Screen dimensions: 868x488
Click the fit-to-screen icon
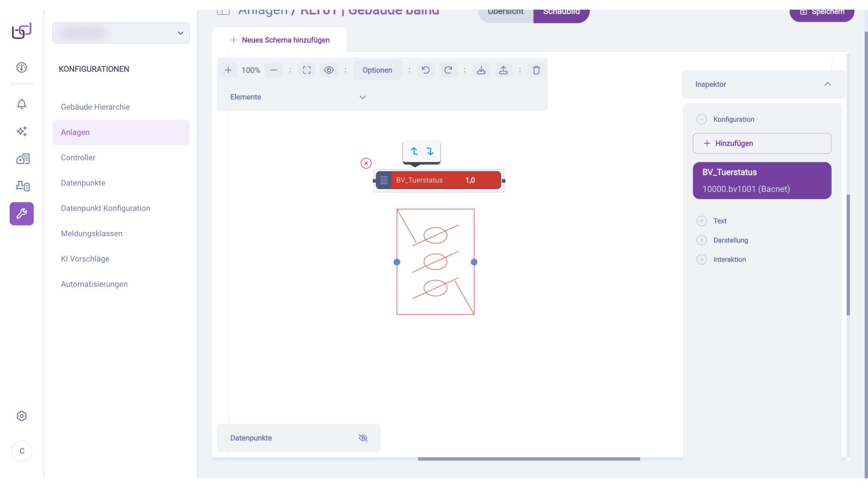pos(307,70)
